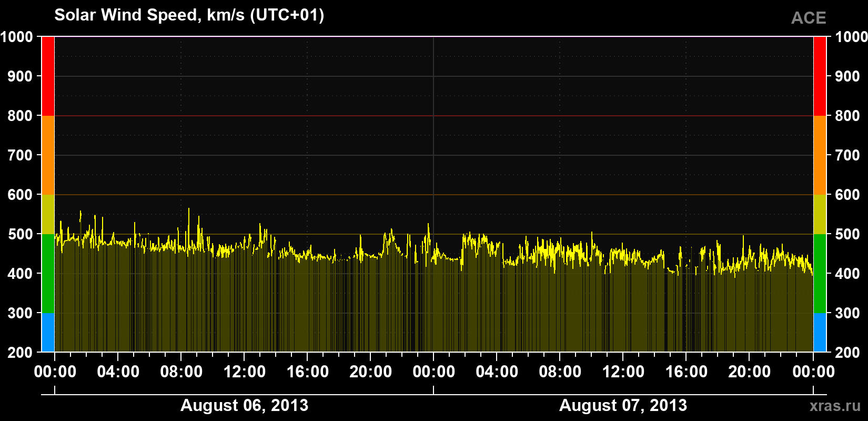
Task: Click the August 07, 2013 date label
Action: pos(623,405)
